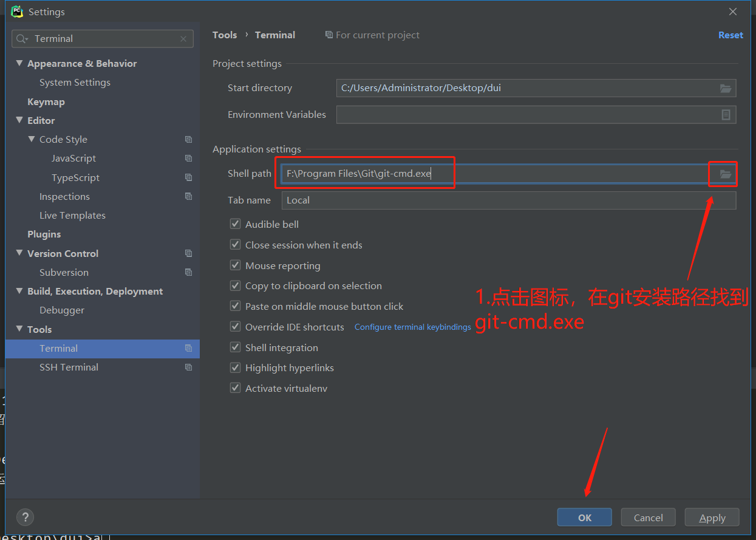756x540 pixels.
Task: Close the Settings dialog window
Action: (733, 12)
